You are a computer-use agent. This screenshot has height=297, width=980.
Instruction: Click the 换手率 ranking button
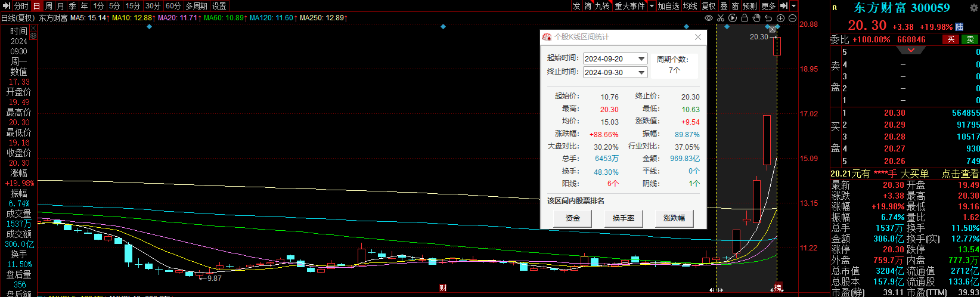624,218
